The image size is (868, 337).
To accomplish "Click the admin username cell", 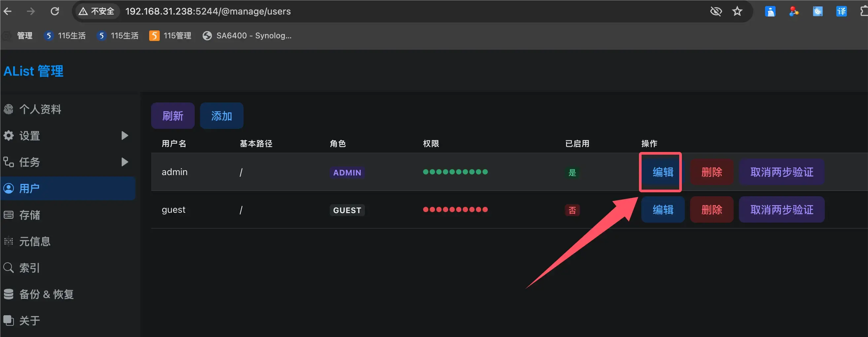I will 175,172.
